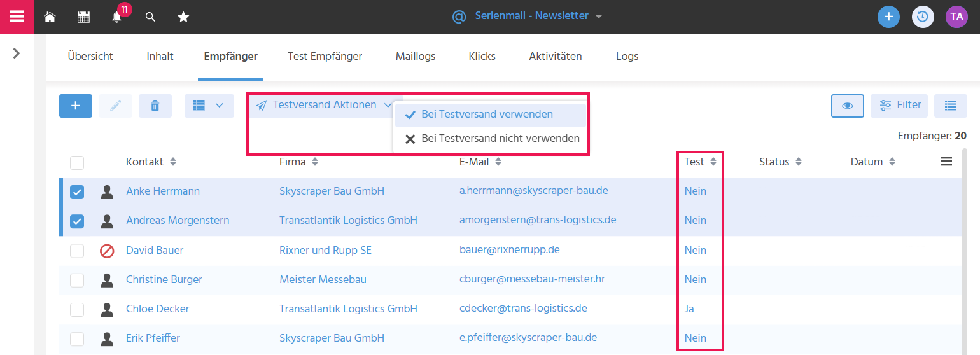
Task: Open table column settings menu icon
Action: 946,162
